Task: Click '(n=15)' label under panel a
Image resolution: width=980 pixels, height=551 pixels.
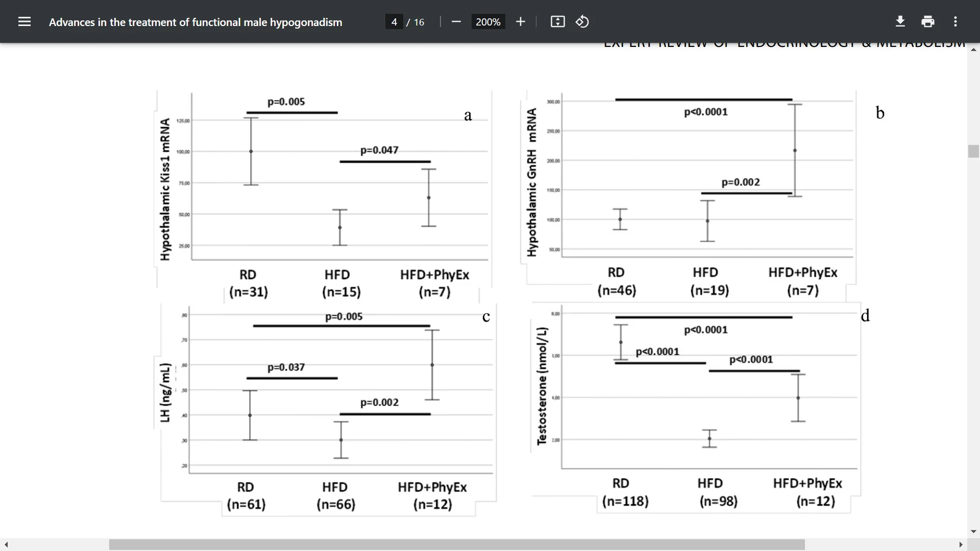Action: click(x=341, y=292)
